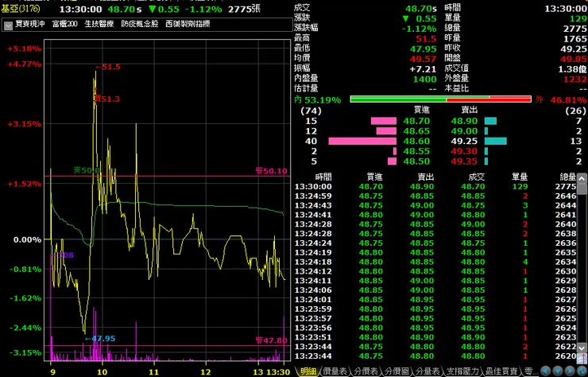Open the 西藥製劑指標 category tag
This screenshot has height=377, width=588.
click(188, 24)
